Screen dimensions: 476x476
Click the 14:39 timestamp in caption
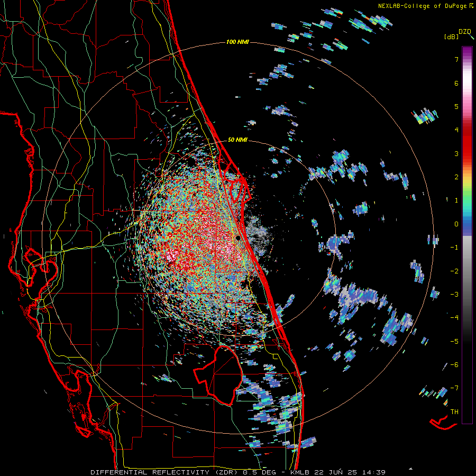coord(373,472)
